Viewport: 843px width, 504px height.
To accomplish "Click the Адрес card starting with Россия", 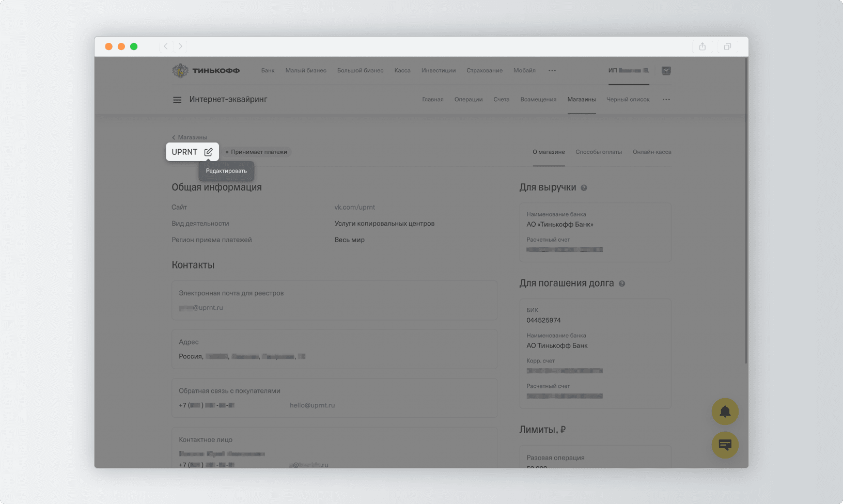I will click(x=334, y=349).
